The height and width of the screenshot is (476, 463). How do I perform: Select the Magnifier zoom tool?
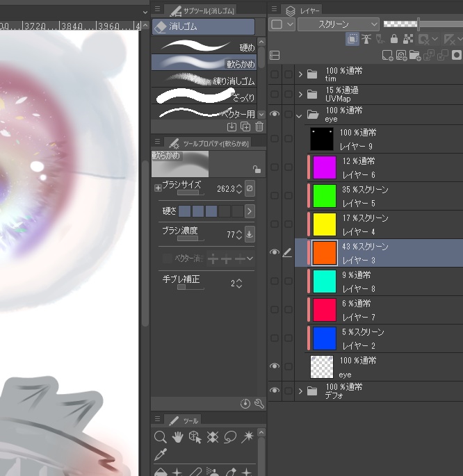tap(161, 437)
